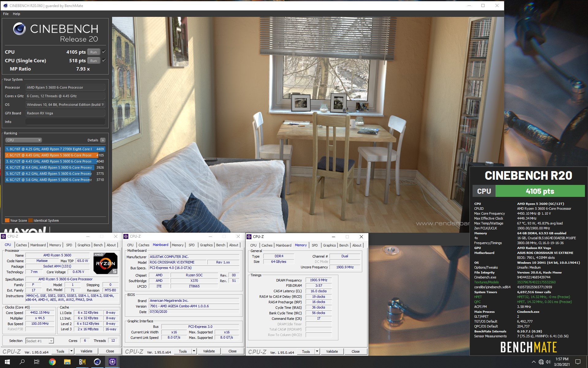Viewport: 588px width, 368px height.
Task: Open the Tools dropdown arrow in the right CPU-Z window
Action: click(317, 351)
